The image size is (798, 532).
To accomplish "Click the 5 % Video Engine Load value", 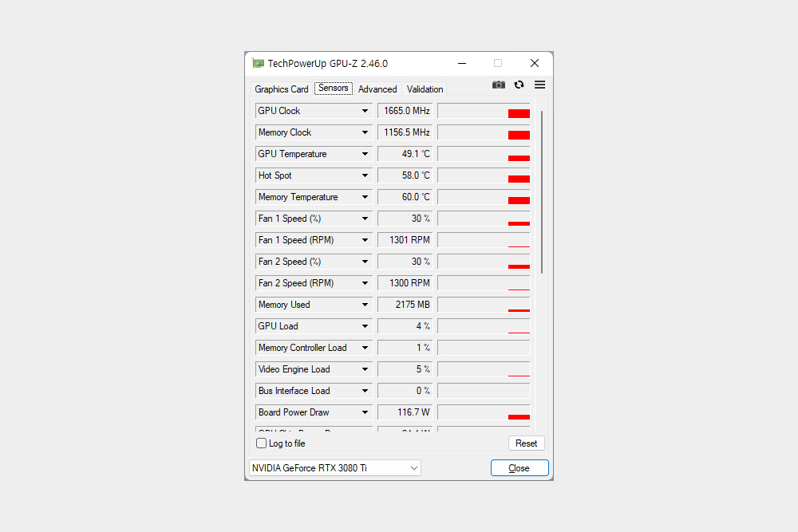I will [x=405, y=369].
